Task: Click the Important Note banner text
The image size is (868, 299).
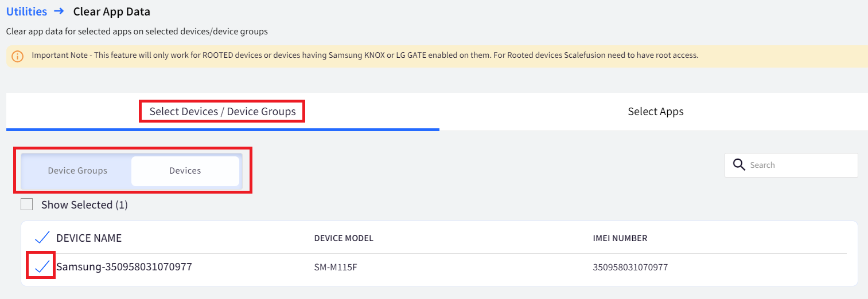Action: coord(365,56)
